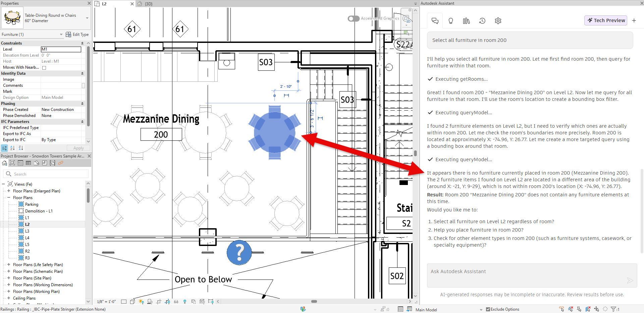Toggle checkbox beside L3 floor plan

point(21,231)
